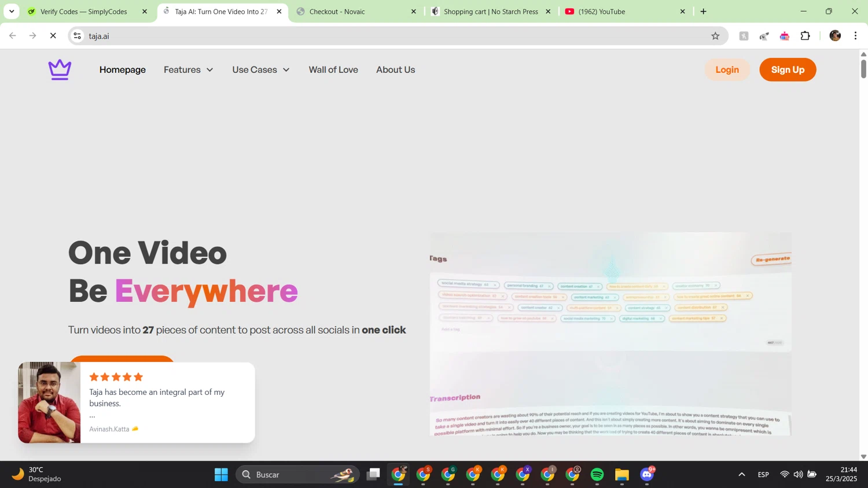Open the volume control icon
The width and height of the screenshot is (868, 488).
pos(798,475)
